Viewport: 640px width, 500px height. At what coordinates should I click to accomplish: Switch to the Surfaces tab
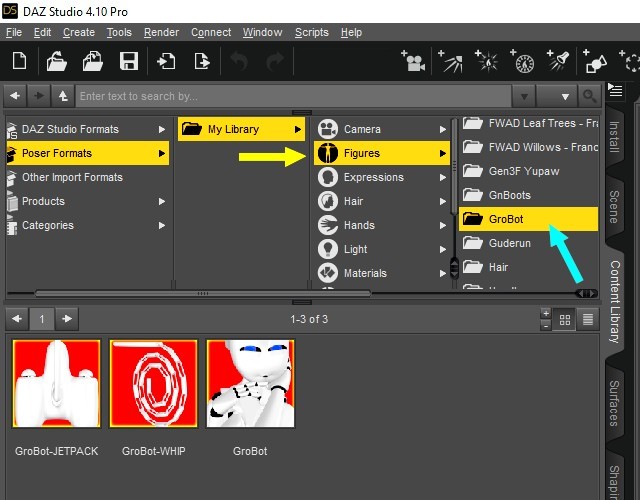[x=614, y=403]
